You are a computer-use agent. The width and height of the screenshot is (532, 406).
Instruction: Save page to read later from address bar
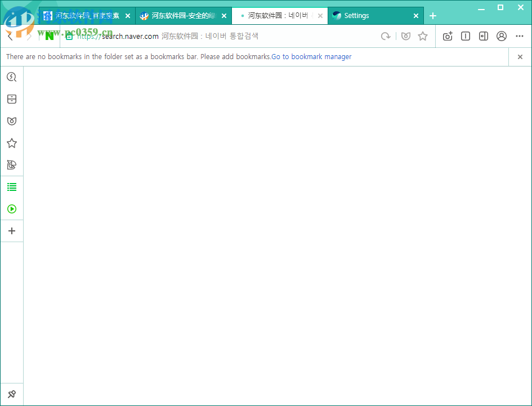tap(406, 36)
